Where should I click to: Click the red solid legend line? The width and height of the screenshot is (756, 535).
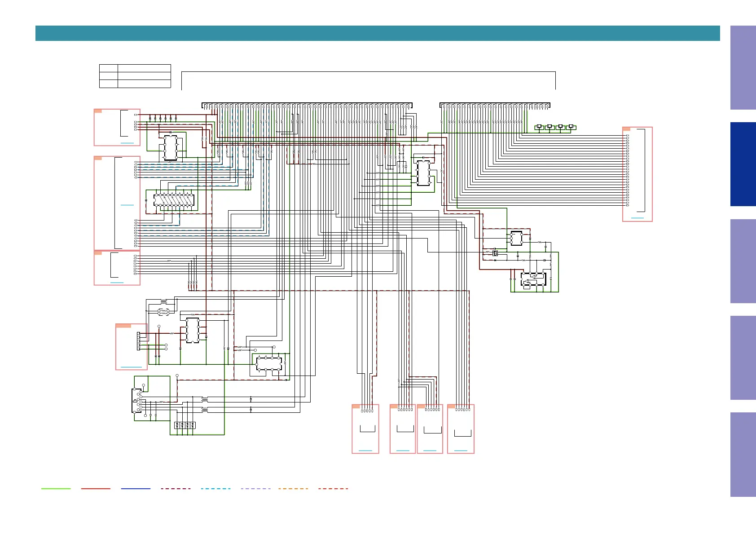(x=96, y=489)
